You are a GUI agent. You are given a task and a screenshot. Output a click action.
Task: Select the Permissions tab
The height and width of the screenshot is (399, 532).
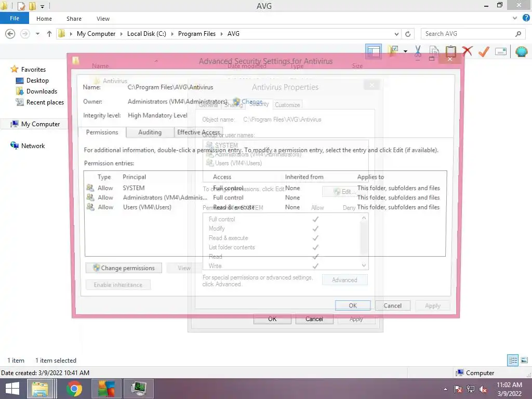(x=102, y=132)
